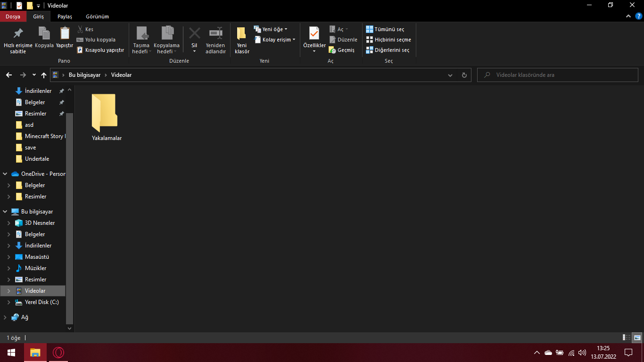Switch to the Paylaş ribbon tab
This screenshot has height=362, width=644.
tap(65, 16)
